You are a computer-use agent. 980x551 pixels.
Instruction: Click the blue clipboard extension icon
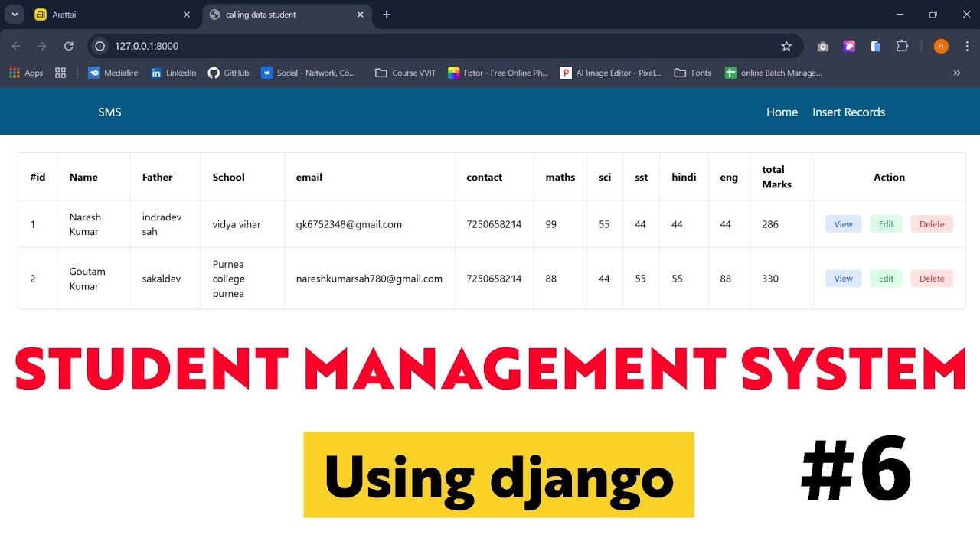(876, 46)
